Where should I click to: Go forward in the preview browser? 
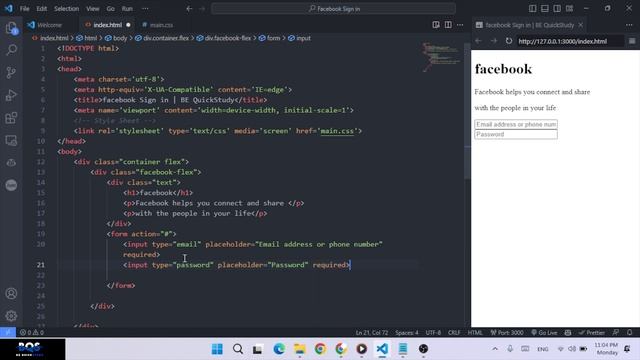494,41
